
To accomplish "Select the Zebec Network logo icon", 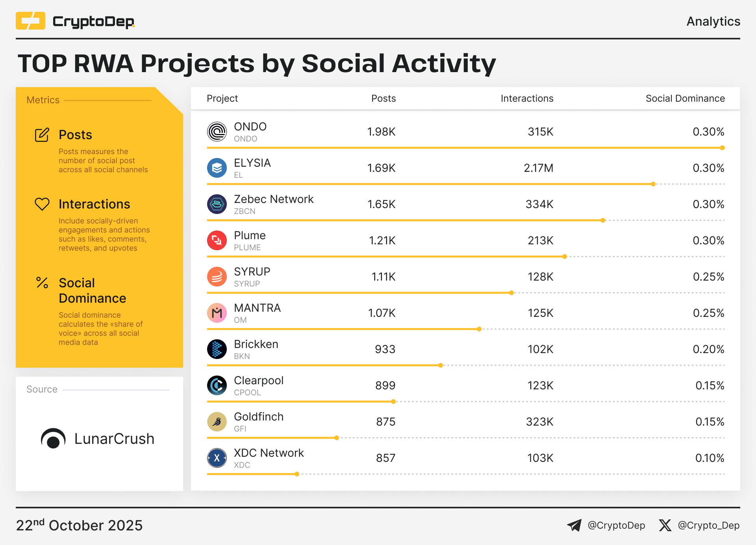I will [217, 204].
